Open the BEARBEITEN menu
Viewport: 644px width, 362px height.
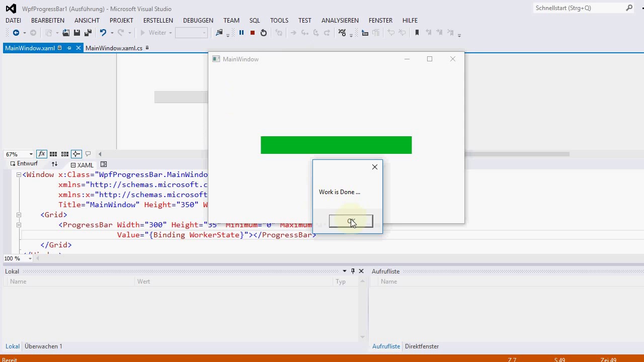pyautogui.click(x=48, y=21)
